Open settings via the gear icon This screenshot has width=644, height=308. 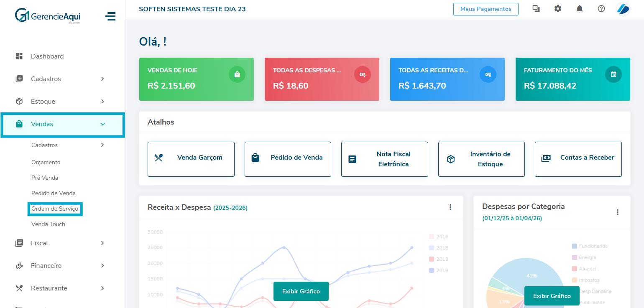tap(557, 9)
